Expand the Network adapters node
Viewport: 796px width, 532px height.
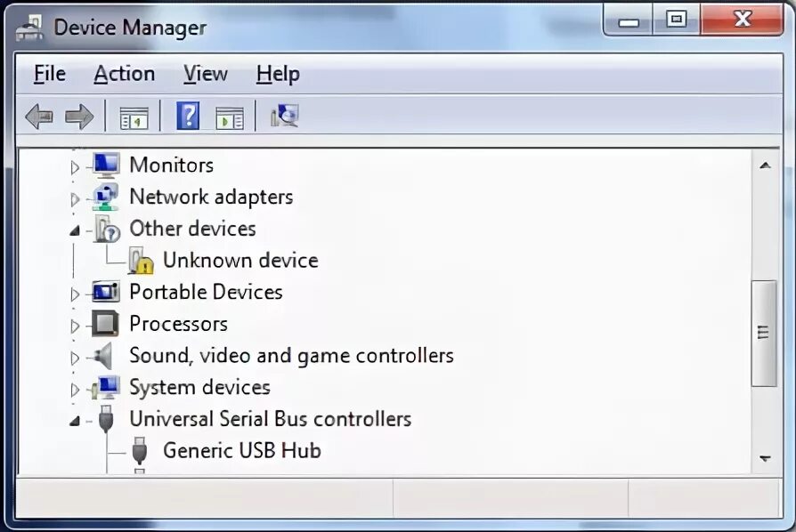pos(75,199)
